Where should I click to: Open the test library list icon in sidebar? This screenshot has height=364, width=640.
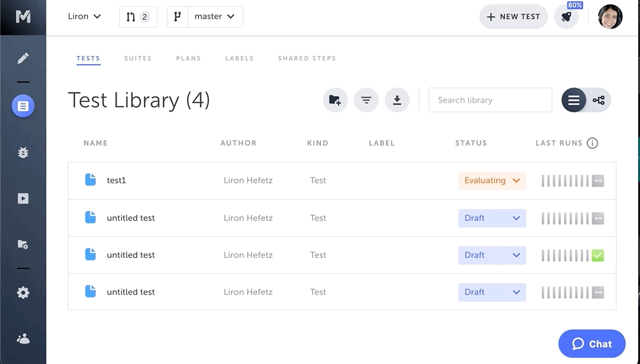[x=23, y=106]
